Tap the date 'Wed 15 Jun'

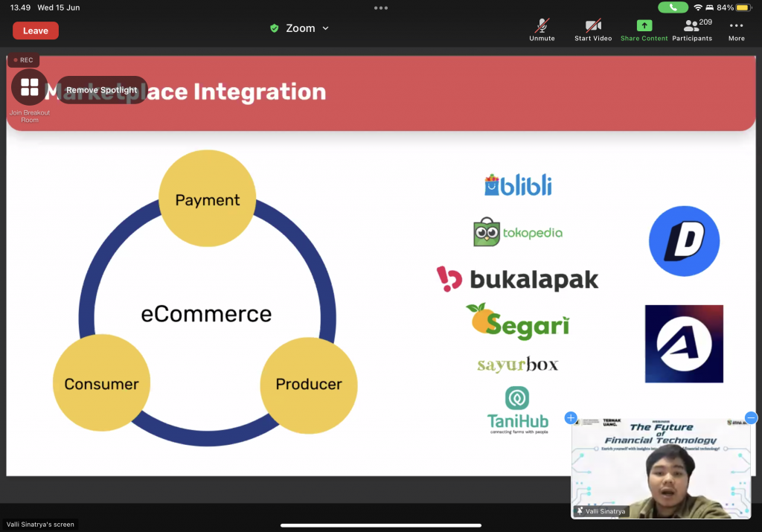(58, 7)
